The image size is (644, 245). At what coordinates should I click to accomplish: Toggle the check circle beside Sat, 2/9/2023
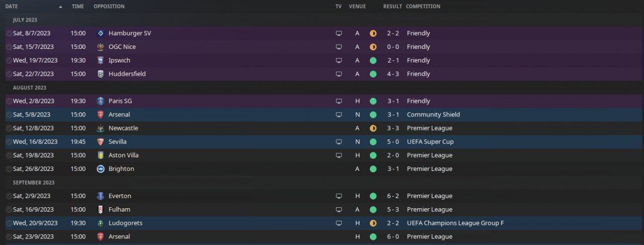pyautogui.click(x=9, y=196)
